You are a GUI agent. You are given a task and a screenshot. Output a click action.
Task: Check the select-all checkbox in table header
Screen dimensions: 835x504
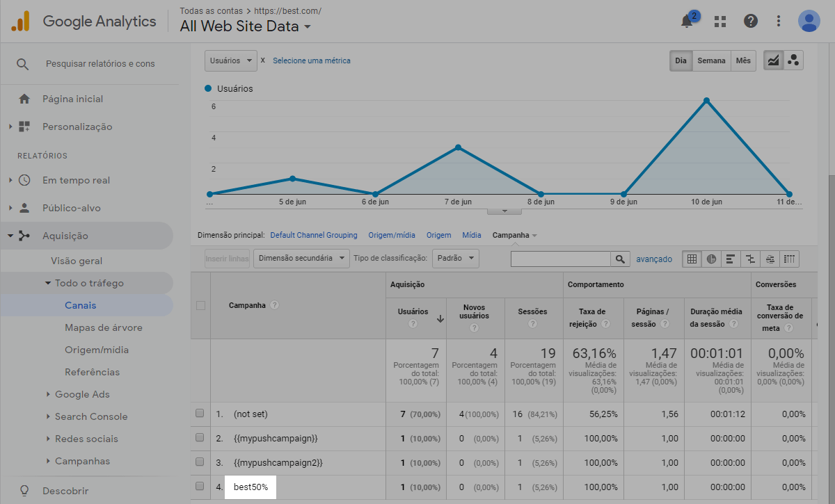[200, 305]
